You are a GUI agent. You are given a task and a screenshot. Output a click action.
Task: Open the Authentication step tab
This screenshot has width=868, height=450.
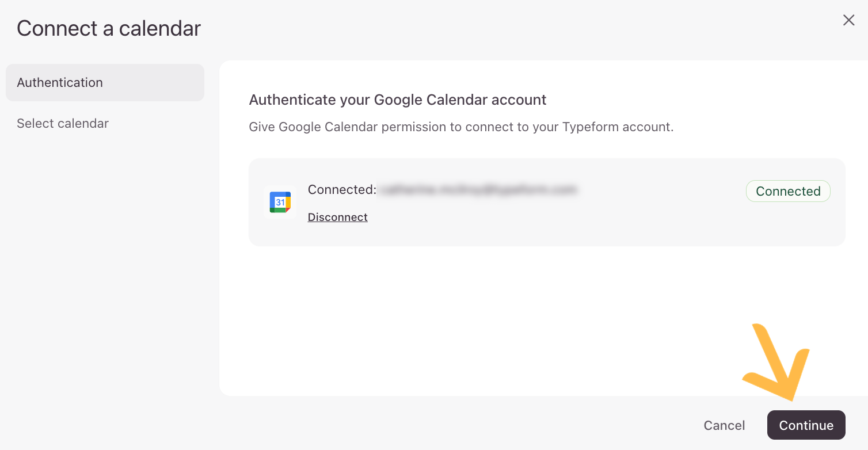[x=105, y=82]
